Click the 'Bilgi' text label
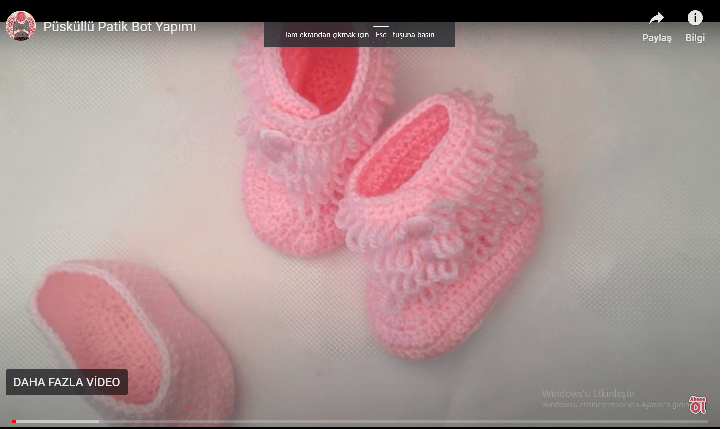The width and height of the screenshot is (721, 429). coord(695,38)
